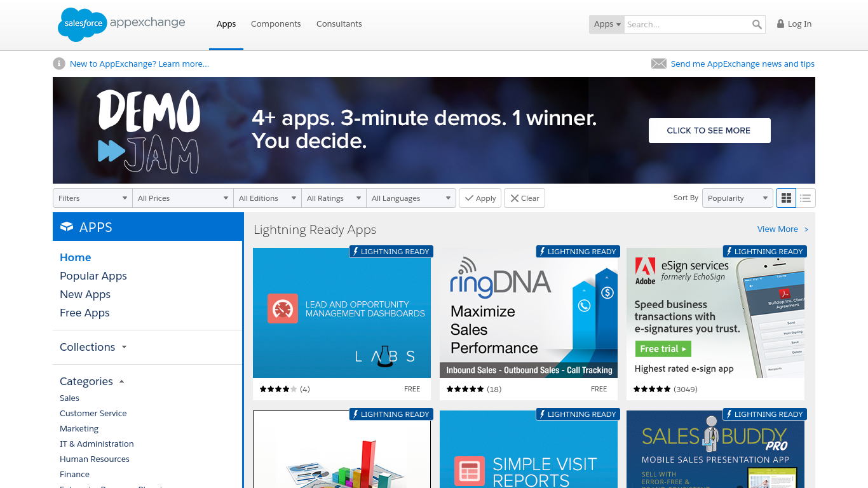Image resolution: width=868 pixels, height=488 pixels.
Task: Click the Simple Visit Reports table icon
Action: click(470, 471)
